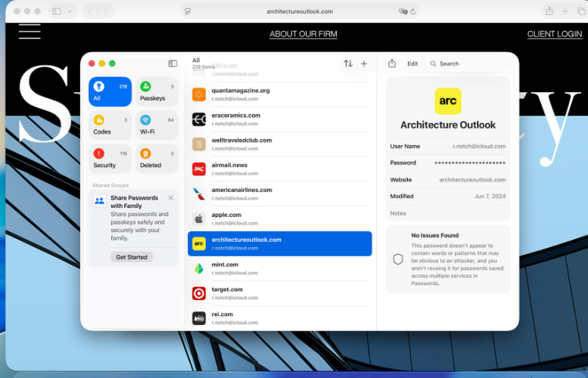The image size is (588, 378).
Task: Click the Get Started button
Action: 132,257
